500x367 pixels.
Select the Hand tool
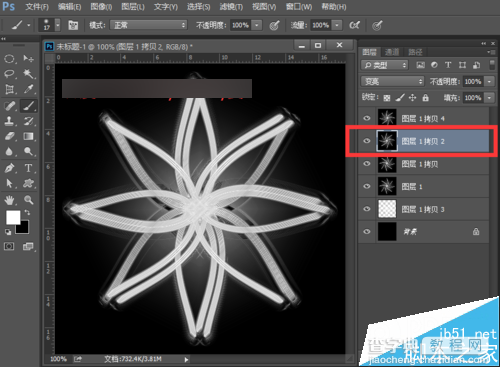9,200
